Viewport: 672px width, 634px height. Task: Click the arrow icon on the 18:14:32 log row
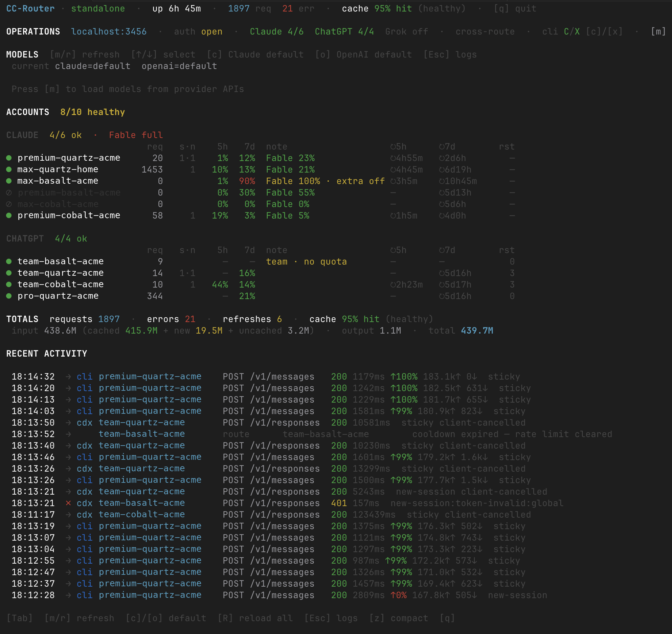(68, 377)
